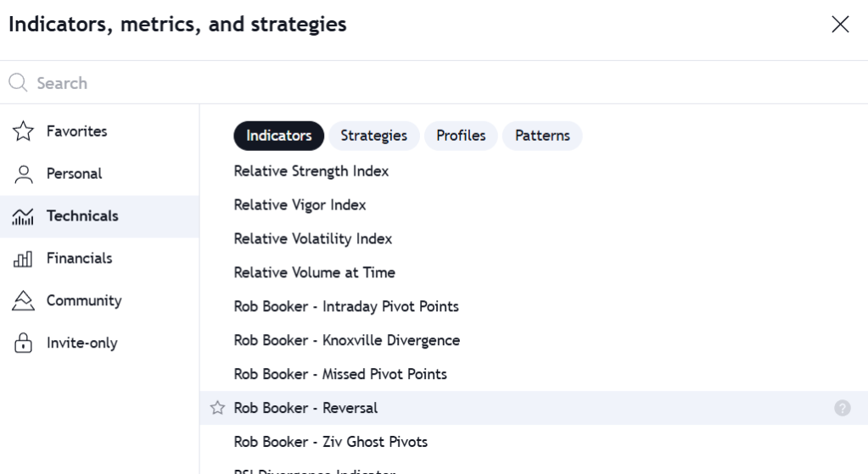The width and height of the screenshot is (868, 474).
Task: Add Rob Booker - Ziv Ghost Pivots
Action: pos(330,442)
